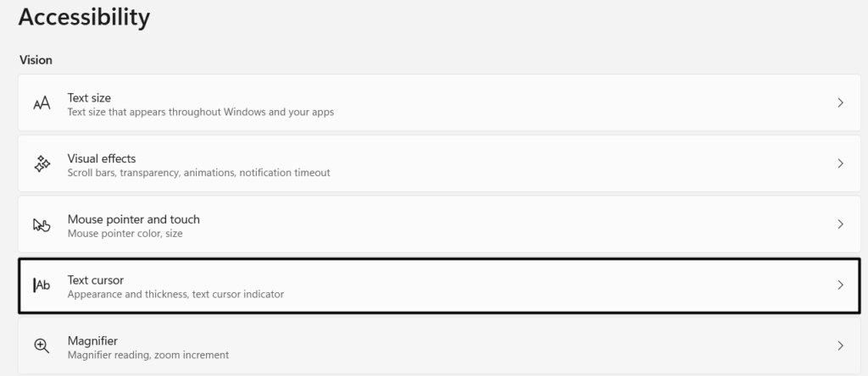Select the Visual effects title
868x376 pixels.
[102, 158]
